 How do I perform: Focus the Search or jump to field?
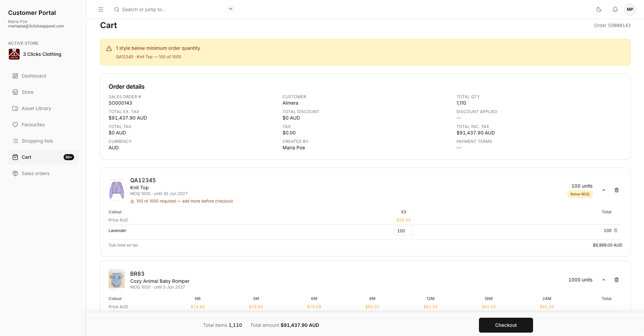coord(175,9)
